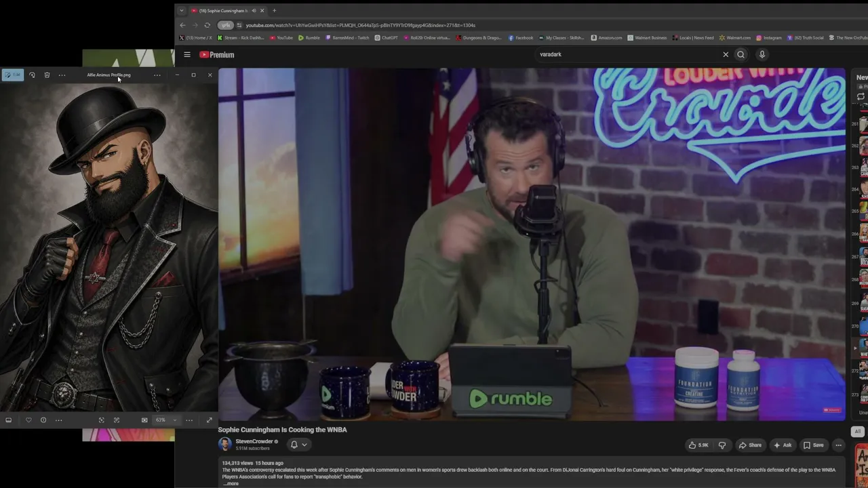The height and width of the screenshot is (488, 868).
Task: Open the ChatGPT bookmark
Action: pos(387,38)
